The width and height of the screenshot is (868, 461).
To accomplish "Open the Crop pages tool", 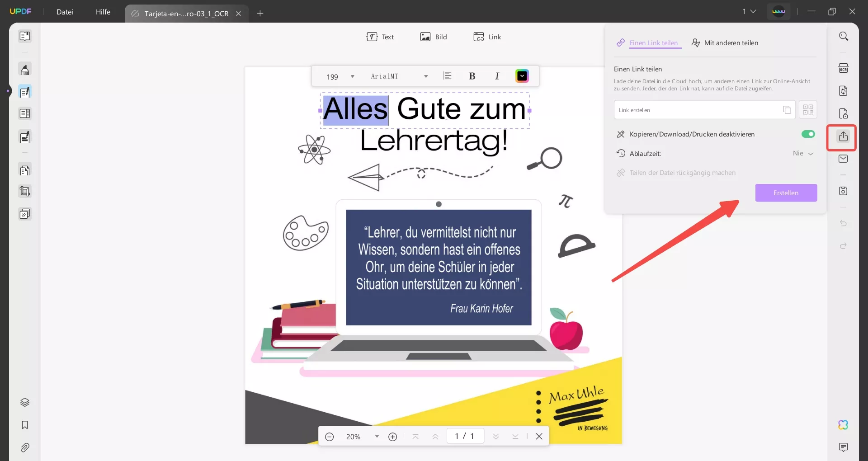I will pos(25,191).
